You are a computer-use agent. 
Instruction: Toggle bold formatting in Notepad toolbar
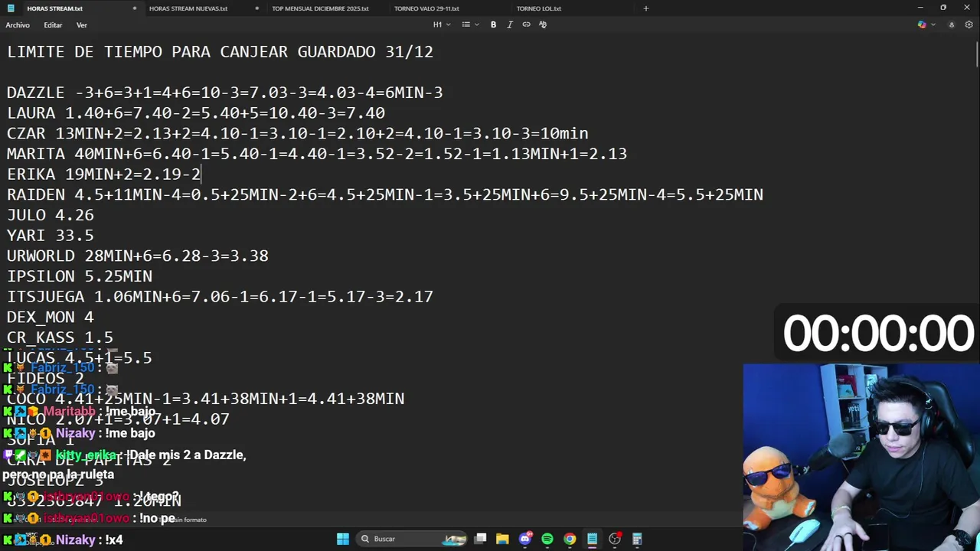[493, 24]
